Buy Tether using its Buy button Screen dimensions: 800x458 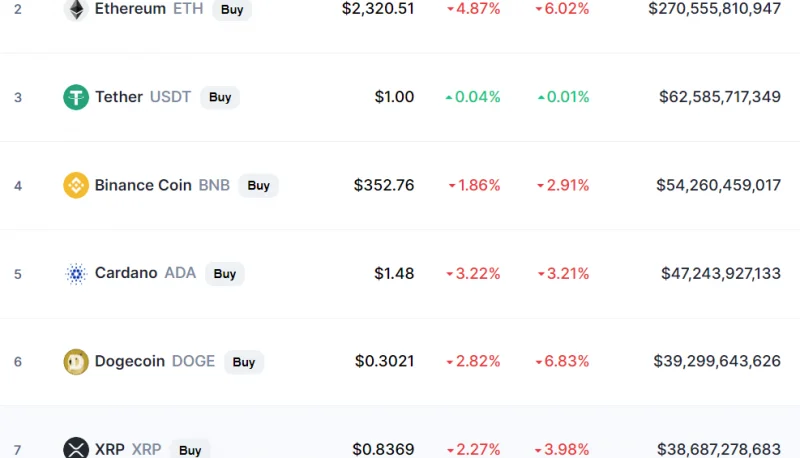220,97
